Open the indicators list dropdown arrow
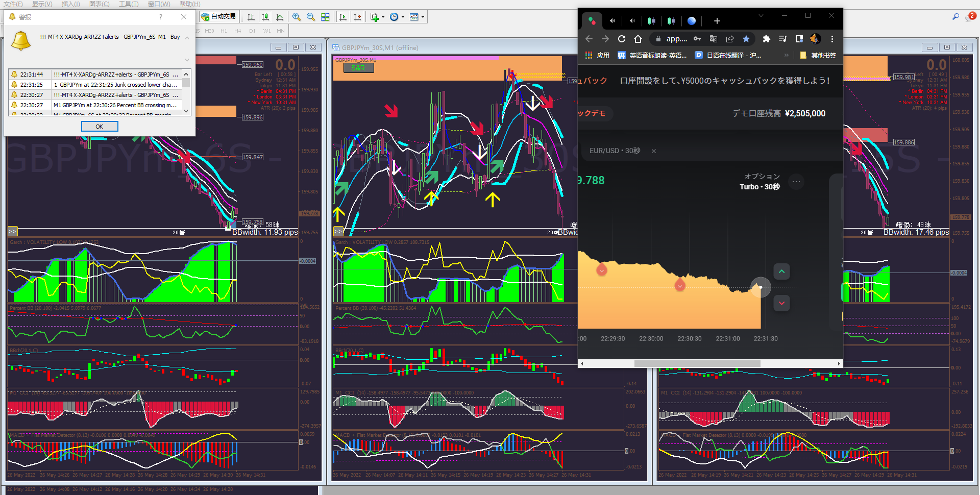Screen dimensions: 980x495 (x=383, y=17)
